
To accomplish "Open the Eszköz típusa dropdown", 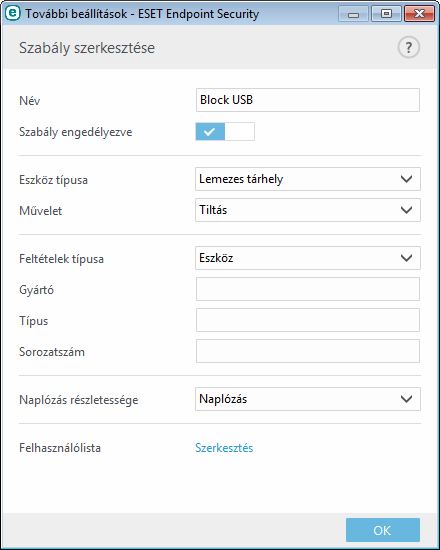I will pos(308,179).
